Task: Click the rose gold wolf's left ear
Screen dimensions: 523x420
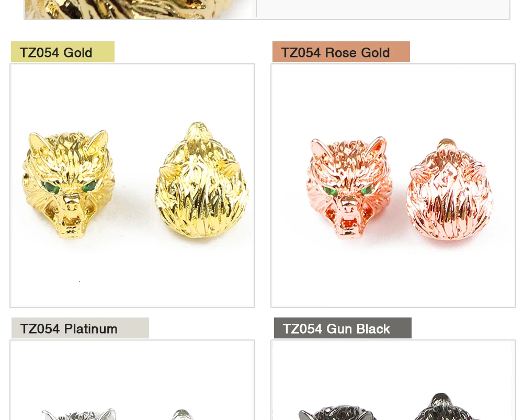Action: [x=317, y=147]
